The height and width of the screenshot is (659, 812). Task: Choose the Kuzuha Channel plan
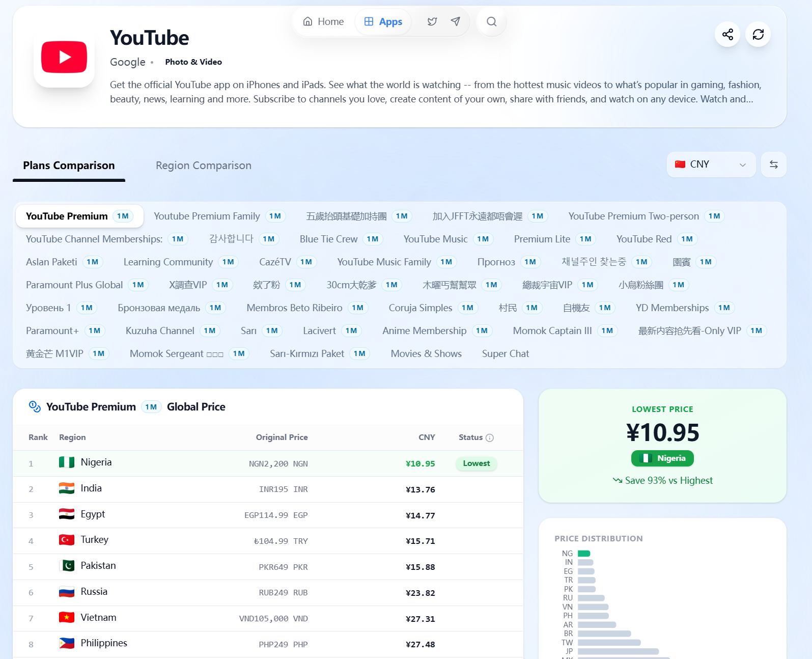click(x=173, y=331)
